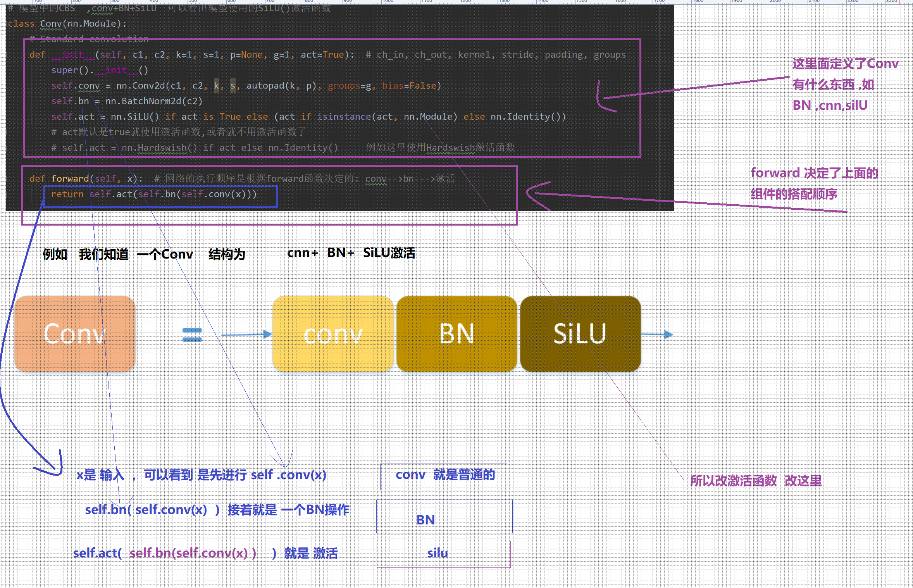Click the commented line '# self.act = nn.Hardswish()'
The width and height of the screenshot is (913, 588).
pyautogui.click(x=195, y=148)
